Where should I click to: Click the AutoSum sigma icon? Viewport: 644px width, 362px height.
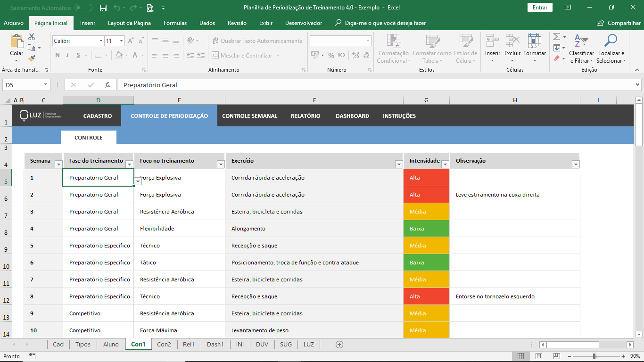pyautogui.click(x=556, y=37)
